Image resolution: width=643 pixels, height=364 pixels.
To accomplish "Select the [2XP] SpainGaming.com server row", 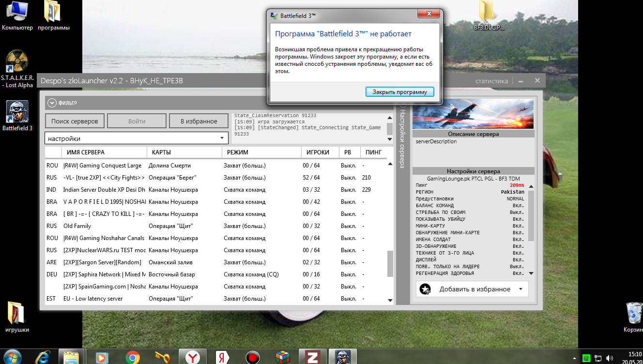I will (x=216, y=287).
